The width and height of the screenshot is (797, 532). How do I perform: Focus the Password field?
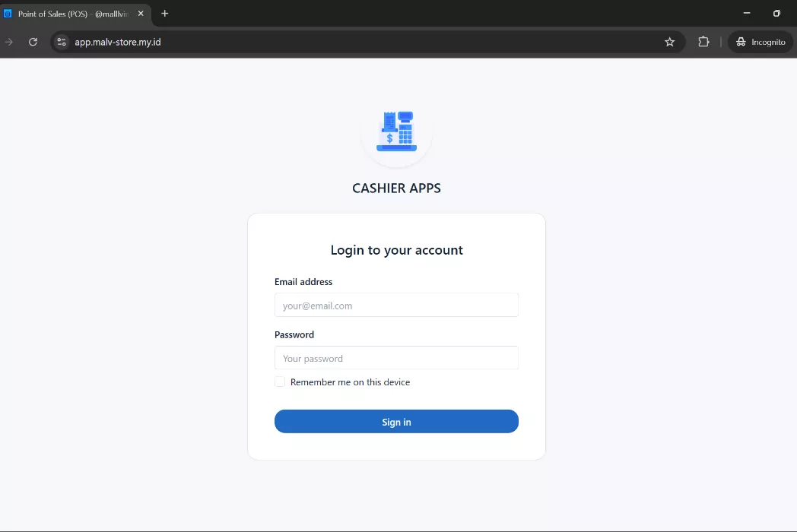(396, 358)
